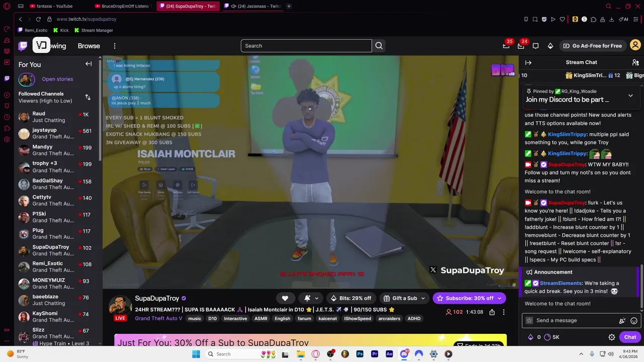Viewport: 644px width, 362px height.
Task: Open Grand Theft Auto V category link
Action: pyautogui.click(x=158, y=319)
